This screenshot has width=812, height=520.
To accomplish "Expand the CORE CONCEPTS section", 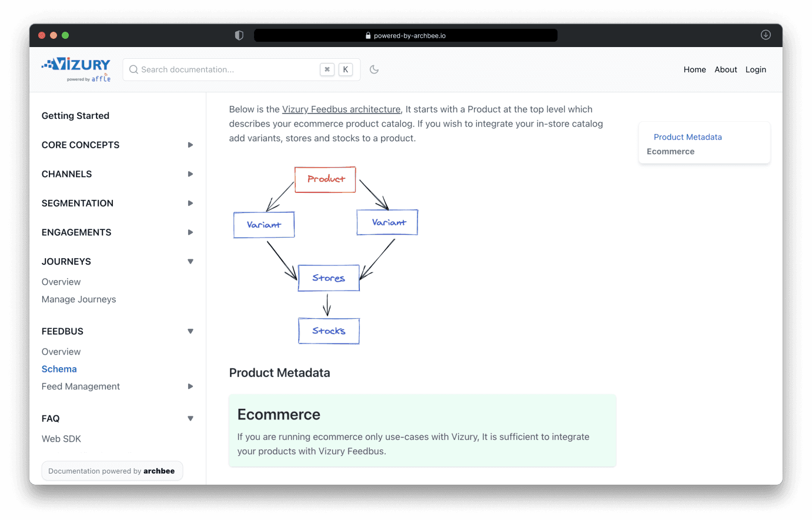I will click(x=190, y=145).
